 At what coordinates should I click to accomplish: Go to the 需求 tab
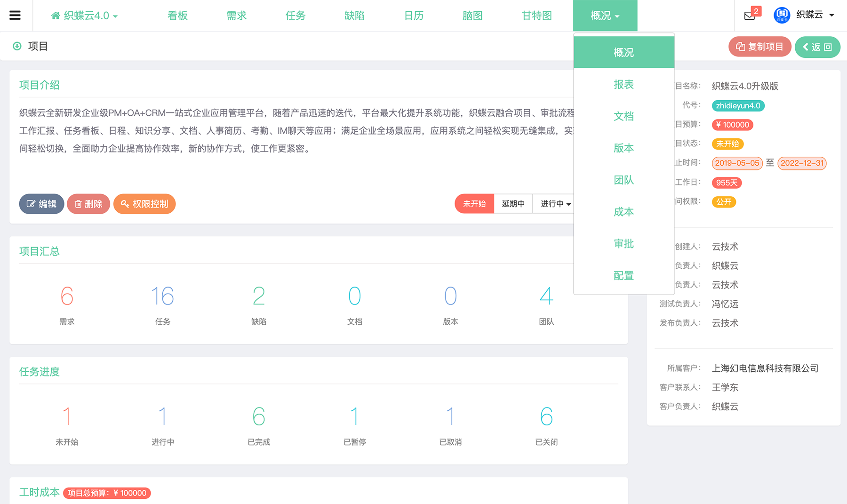236,16
